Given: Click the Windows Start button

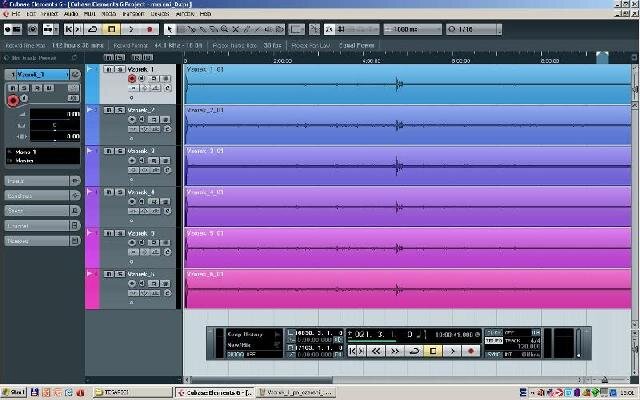Looking at the screenshot, I should (13, 393).
